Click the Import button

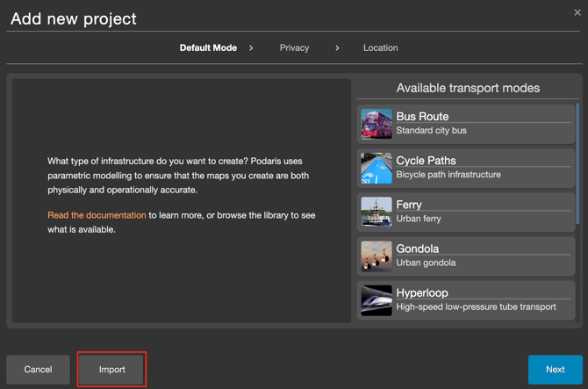point(111,370)
